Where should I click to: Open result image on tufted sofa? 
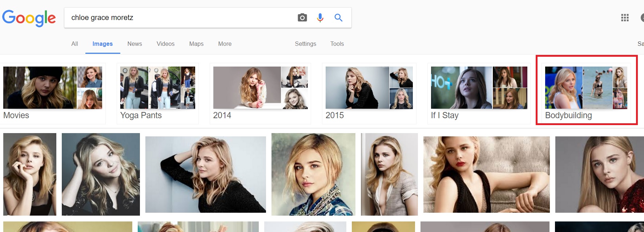click(x=487, y=175)
